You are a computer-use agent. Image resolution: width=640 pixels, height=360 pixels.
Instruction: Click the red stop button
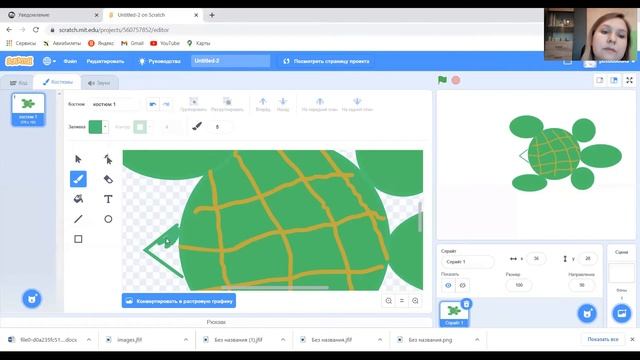tap(456, 80)
